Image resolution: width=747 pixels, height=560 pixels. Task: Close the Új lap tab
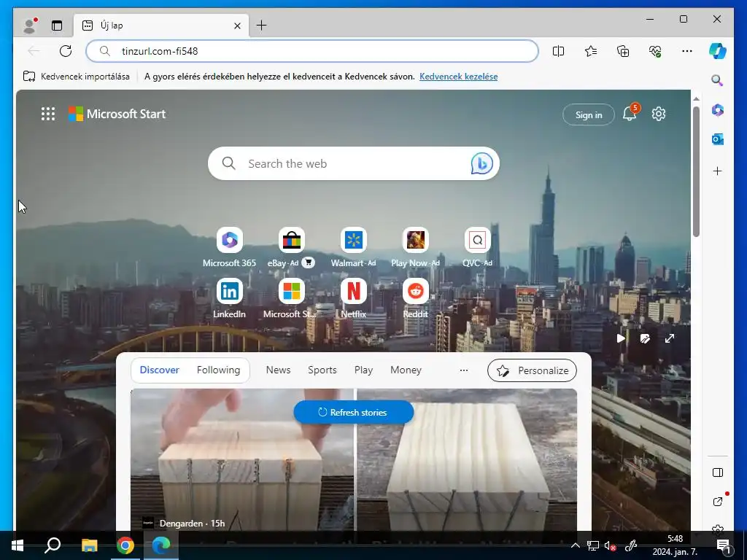click(x=237, y=26)
